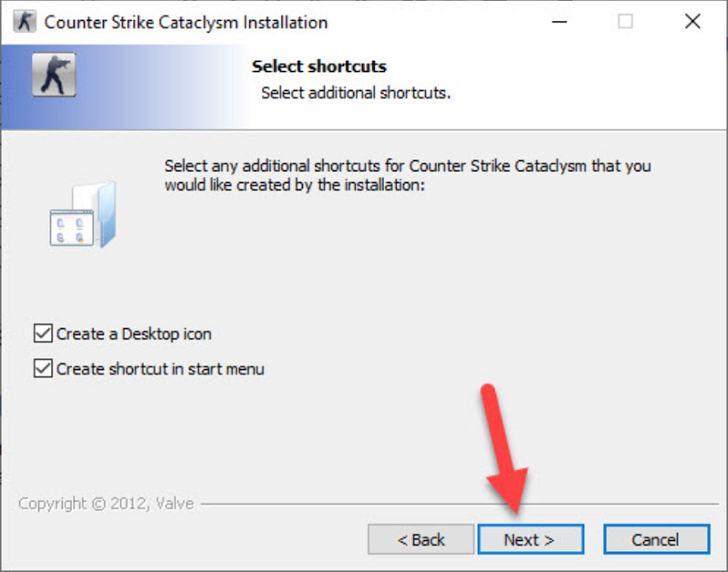This screenshot has width=728, height=572.
Task: Click the Counter-Strike soldier logo in the header
Action: pyautogui.click(x=54, y=76)
